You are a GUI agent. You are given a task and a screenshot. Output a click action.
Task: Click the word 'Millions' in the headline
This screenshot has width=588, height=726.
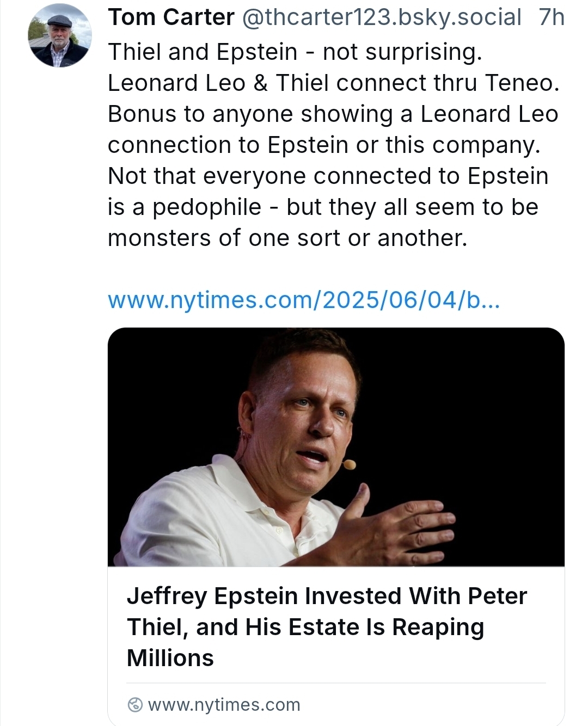[x=170, y=658]
